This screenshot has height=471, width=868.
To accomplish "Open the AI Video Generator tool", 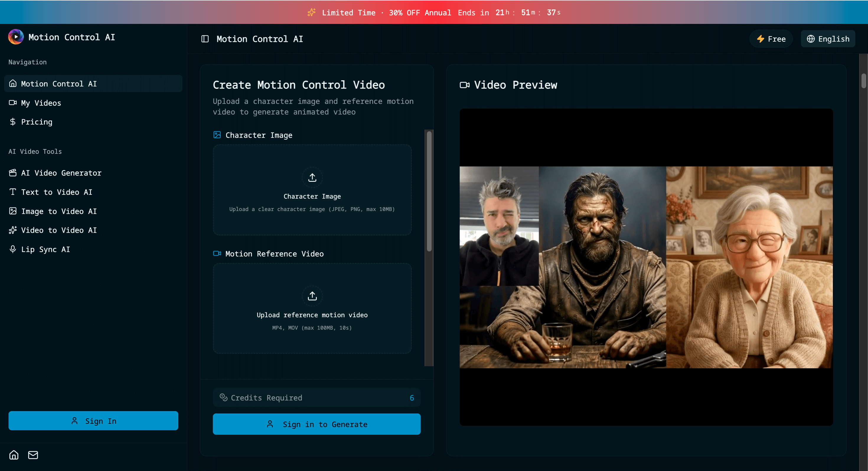I will [61, 173].
